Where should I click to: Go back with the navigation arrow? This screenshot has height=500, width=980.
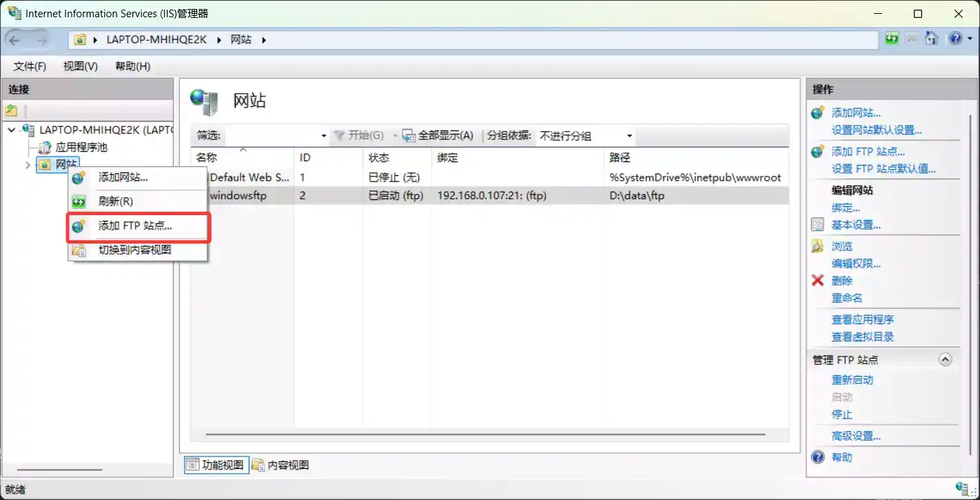pyautogui.click(x=14, y=40)
